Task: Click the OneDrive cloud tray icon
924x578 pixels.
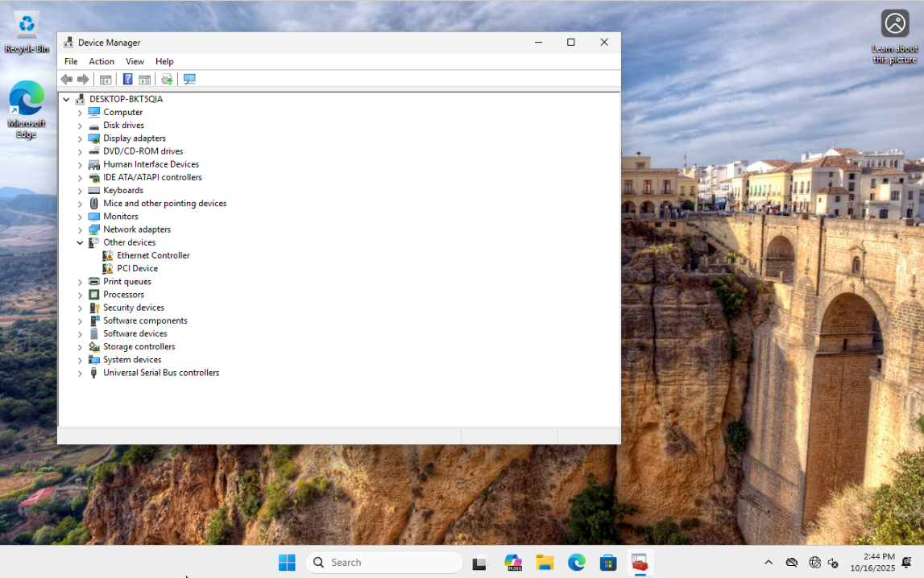Action: [x=792, y=563]
